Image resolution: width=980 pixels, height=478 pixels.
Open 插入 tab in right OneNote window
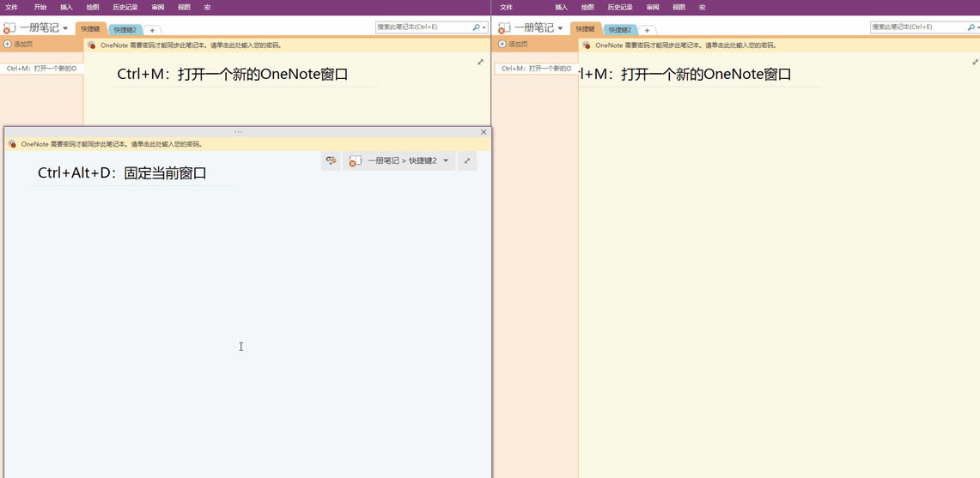561,8
